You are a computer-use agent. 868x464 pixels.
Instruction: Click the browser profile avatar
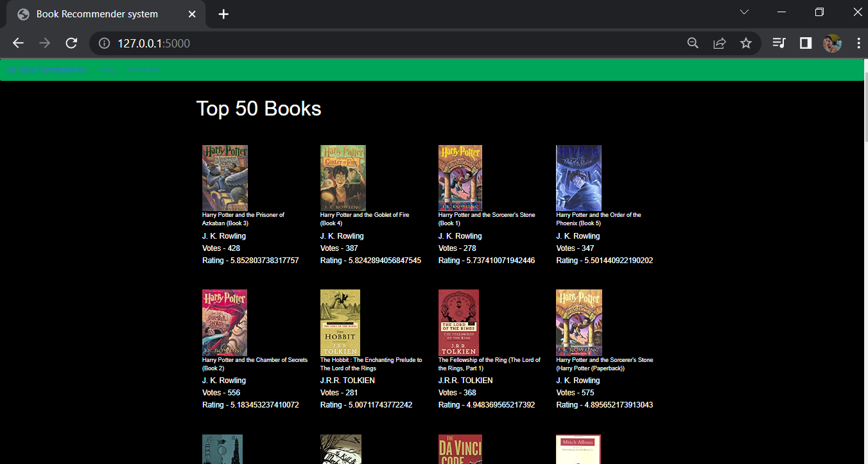832,43
